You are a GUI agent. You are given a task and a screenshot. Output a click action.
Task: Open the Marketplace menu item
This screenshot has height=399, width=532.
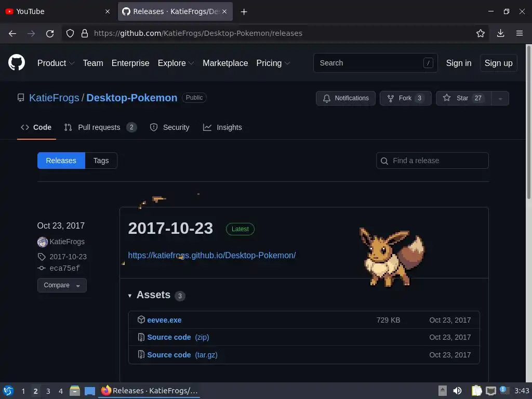pyautogui.click(x=225, y=63)
